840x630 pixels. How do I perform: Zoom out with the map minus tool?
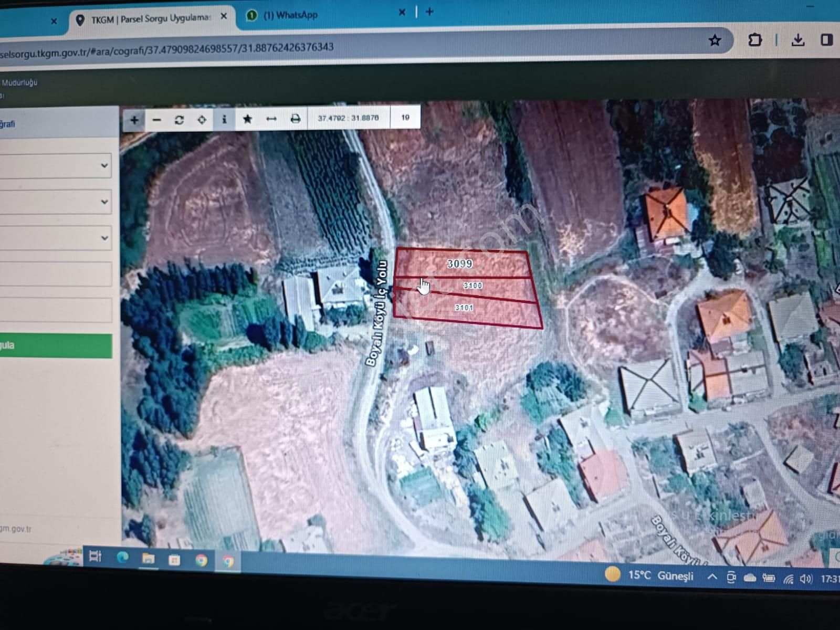[156, 120]
